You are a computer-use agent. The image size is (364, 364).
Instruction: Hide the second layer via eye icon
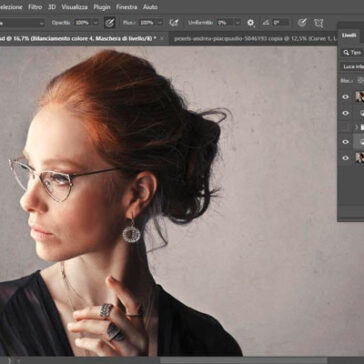tap(346, 113)
